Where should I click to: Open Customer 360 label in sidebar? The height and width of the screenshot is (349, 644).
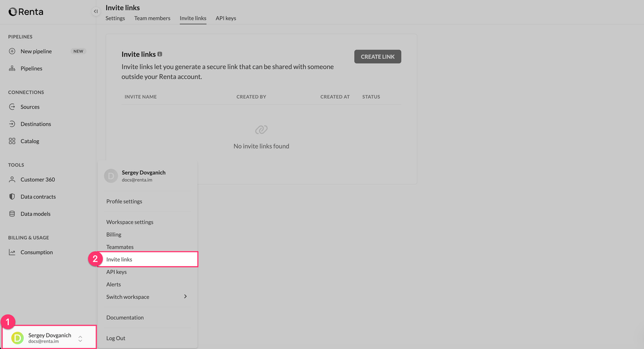(38, 179)
